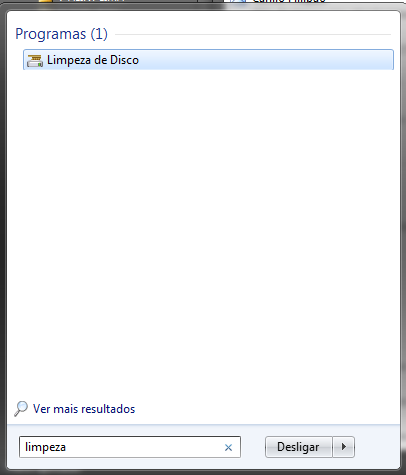Launch Disk Cleanup from the highlighted result

point(208,60)
